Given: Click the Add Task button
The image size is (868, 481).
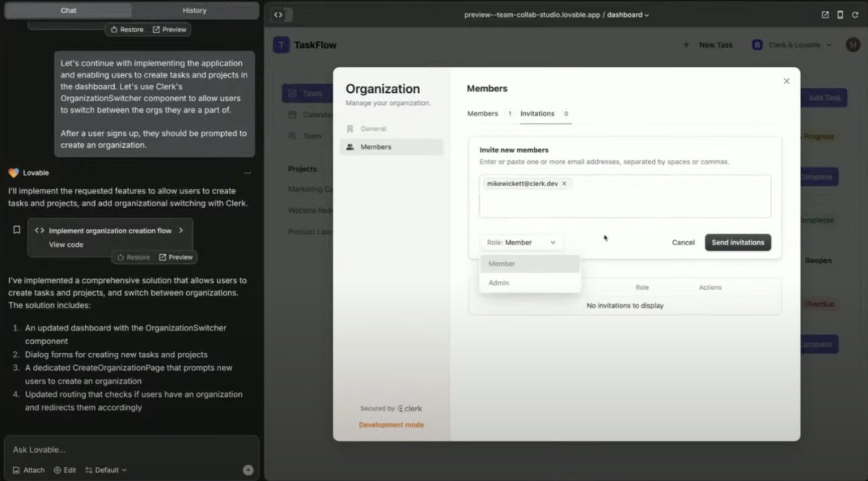Looking at the screenshot, I should (824, 98).
